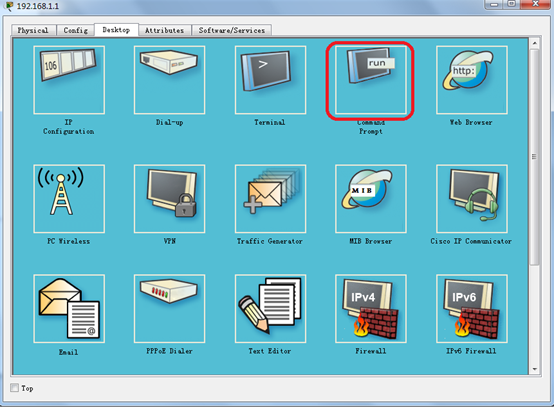
Task: Click the window title bar icon
Action: tap(9, 6)
